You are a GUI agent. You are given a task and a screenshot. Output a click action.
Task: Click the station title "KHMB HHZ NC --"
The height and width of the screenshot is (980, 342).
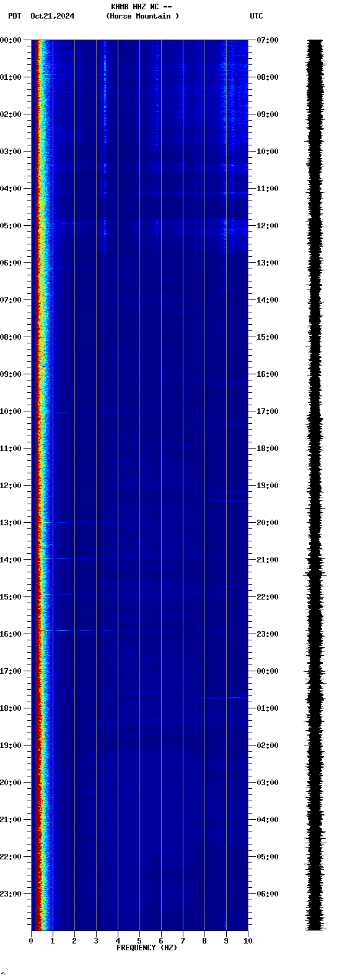(141, 7)
